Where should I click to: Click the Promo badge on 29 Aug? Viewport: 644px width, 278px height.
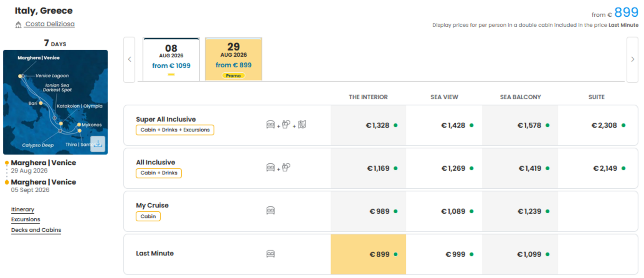(x=233, y=75)
